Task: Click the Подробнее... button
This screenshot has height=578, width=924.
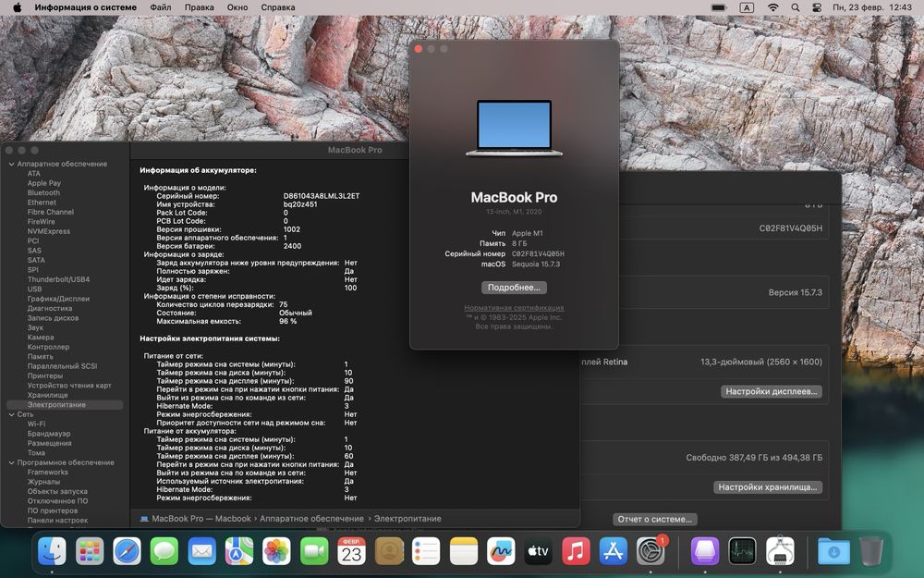Action: pos(514,288)
